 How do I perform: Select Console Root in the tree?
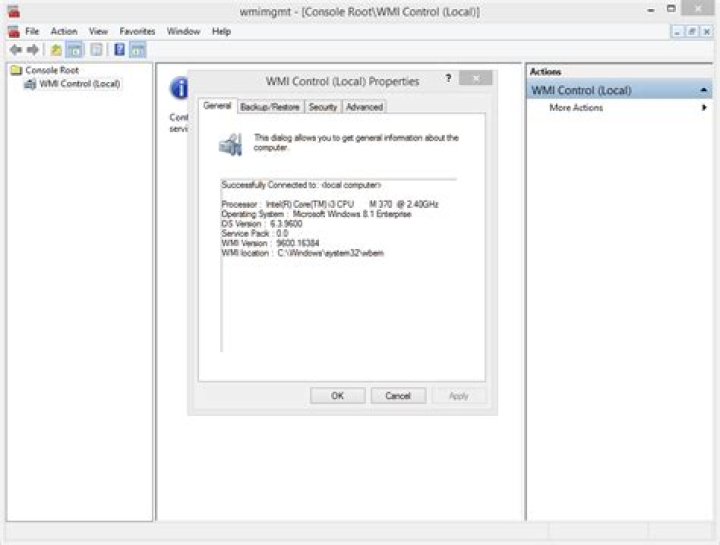[x=52, y=70]
